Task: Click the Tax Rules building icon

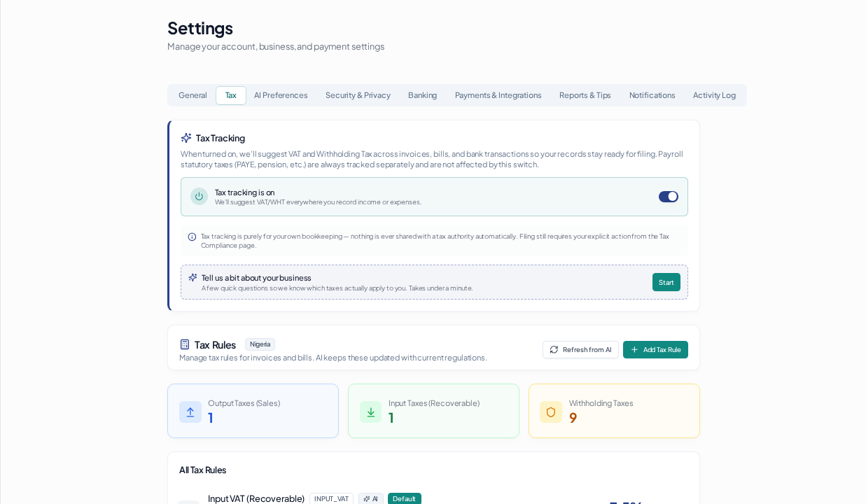Action: click(185, 344)
